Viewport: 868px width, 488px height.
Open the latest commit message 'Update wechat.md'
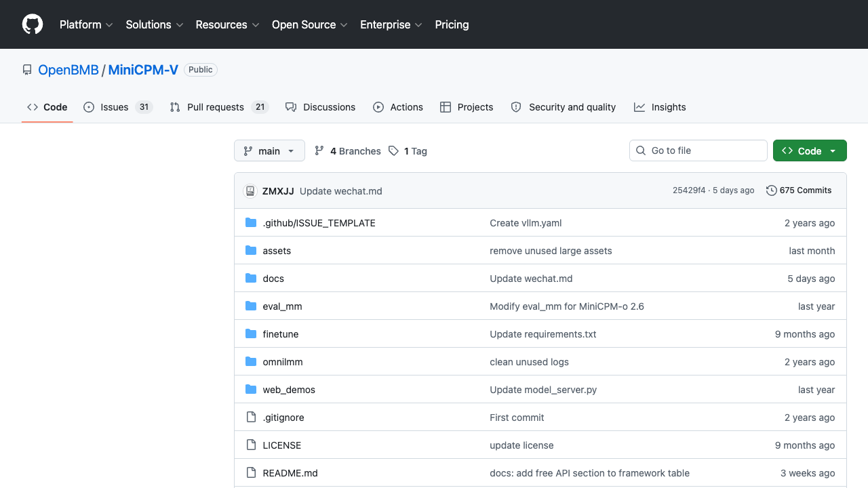pyautogui.click(x=341, y=191)
